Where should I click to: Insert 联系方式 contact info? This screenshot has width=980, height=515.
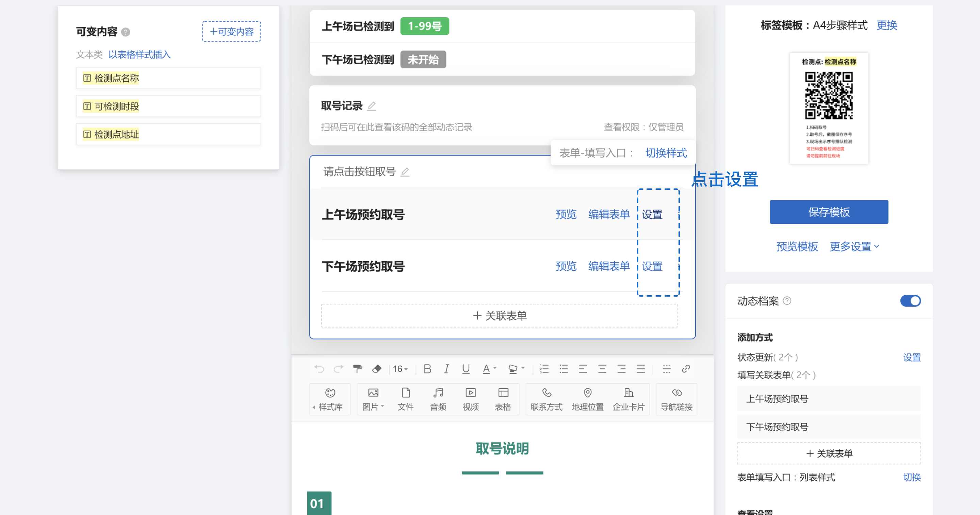[x=546, y=399]
